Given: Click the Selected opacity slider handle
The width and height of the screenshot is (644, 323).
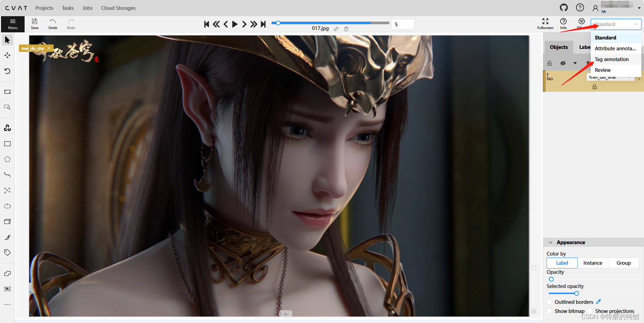Looking at the screenshot, I should pyautogui.click(x=577, y=293).
